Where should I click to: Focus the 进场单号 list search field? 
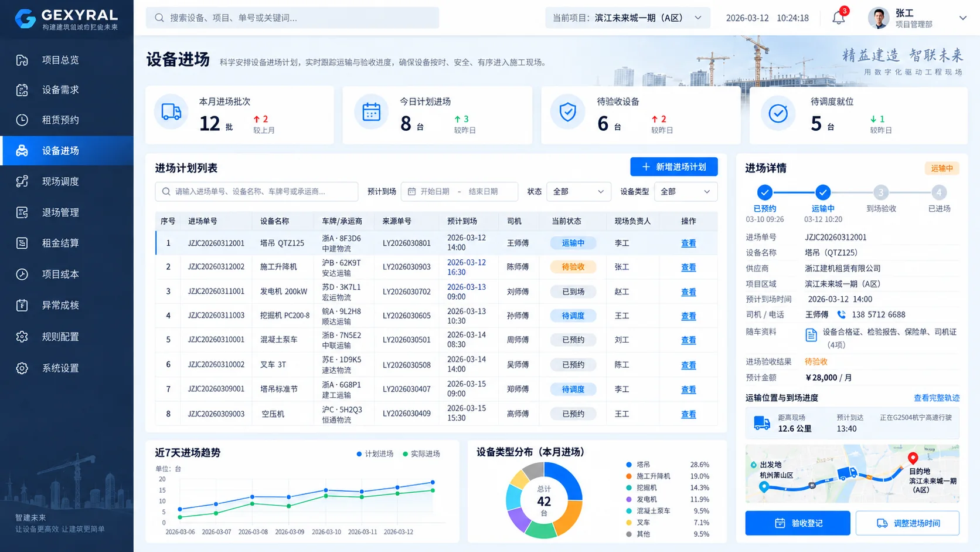coord(257,192)
